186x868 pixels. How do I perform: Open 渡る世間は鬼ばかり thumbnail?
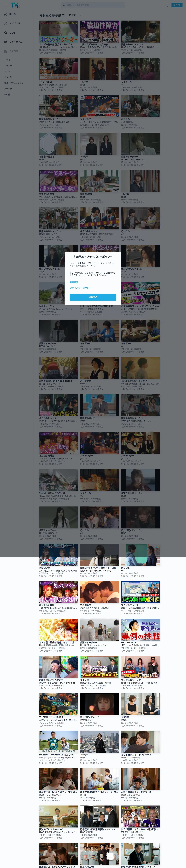click(x=100, y=779)
